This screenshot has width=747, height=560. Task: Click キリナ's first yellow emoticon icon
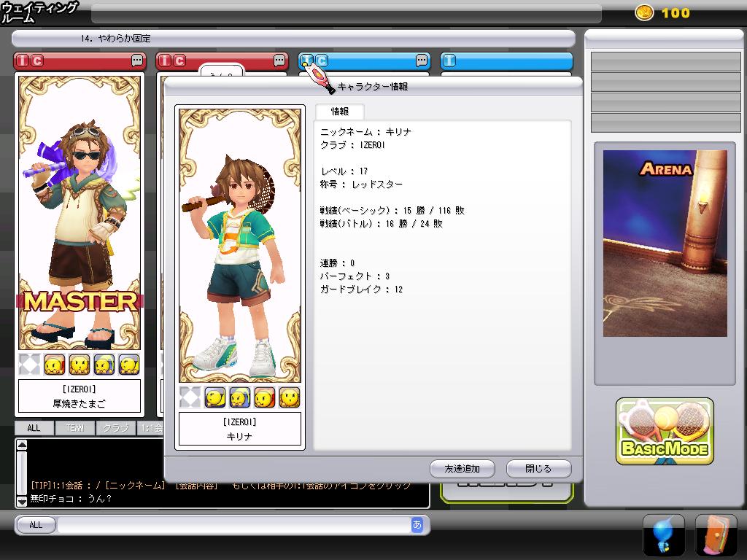215,397
